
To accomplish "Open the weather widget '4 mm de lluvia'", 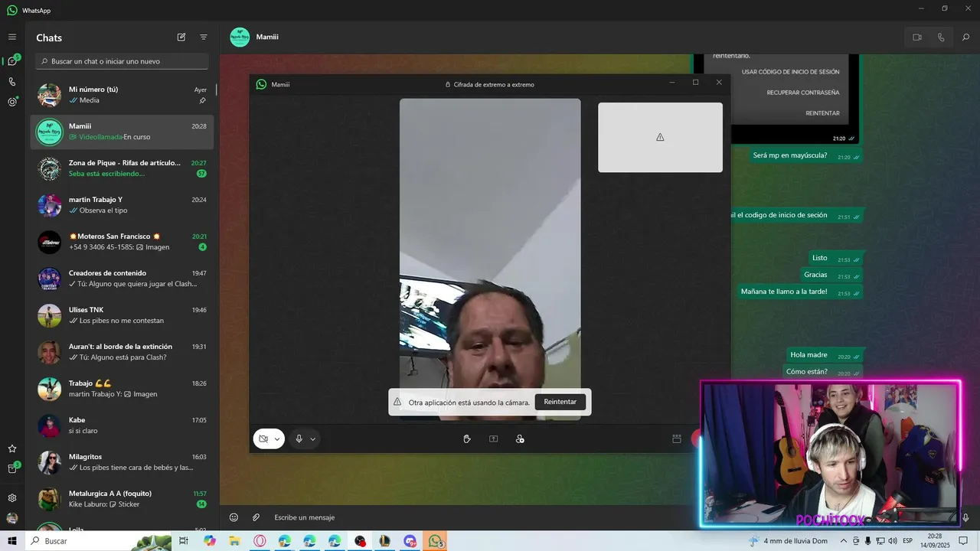I will pos(788,541).
